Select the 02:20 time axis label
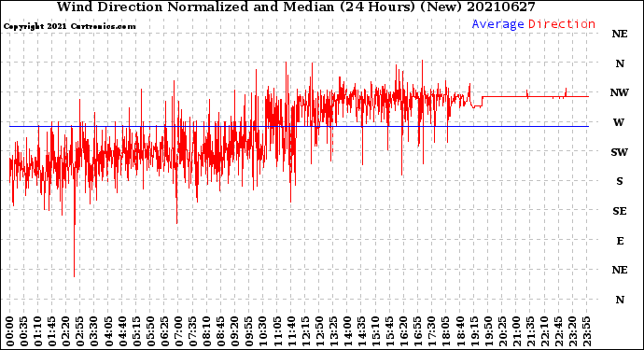The width and height of the screenshot is (644, 350). pyautogui.click(x=66, y=331)
